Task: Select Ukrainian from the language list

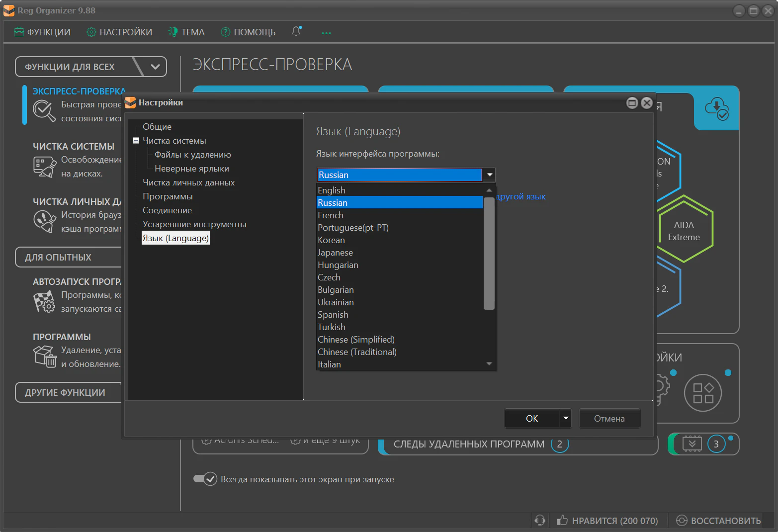Action: [x=336, y=302]
